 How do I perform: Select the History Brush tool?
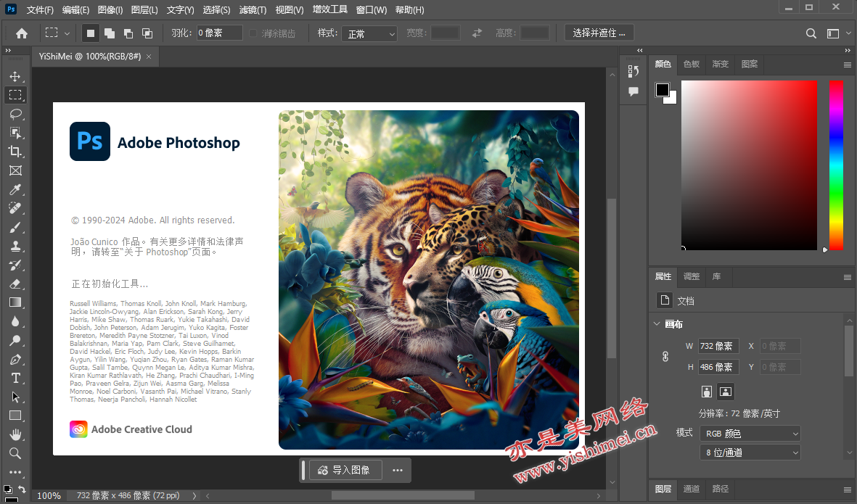(15, 265)
